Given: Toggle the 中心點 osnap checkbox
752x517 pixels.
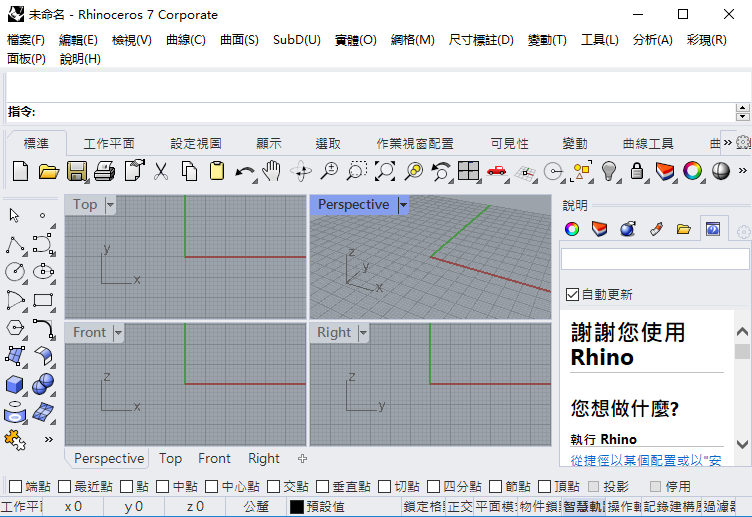Looking at the screenshot, I should (212, 487).
